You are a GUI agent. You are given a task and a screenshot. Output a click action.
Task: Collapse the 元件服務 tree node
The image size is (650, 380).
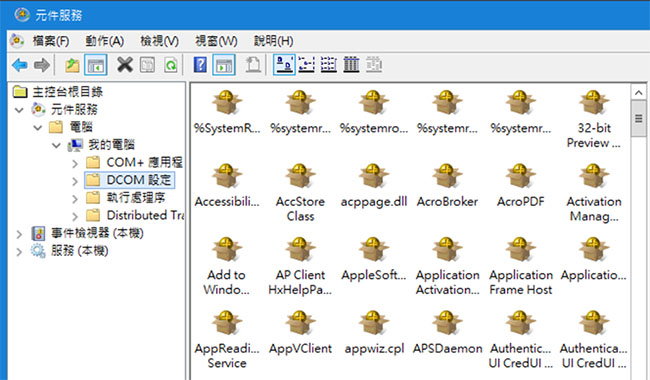pyautogui.click(x=19, y=110)
